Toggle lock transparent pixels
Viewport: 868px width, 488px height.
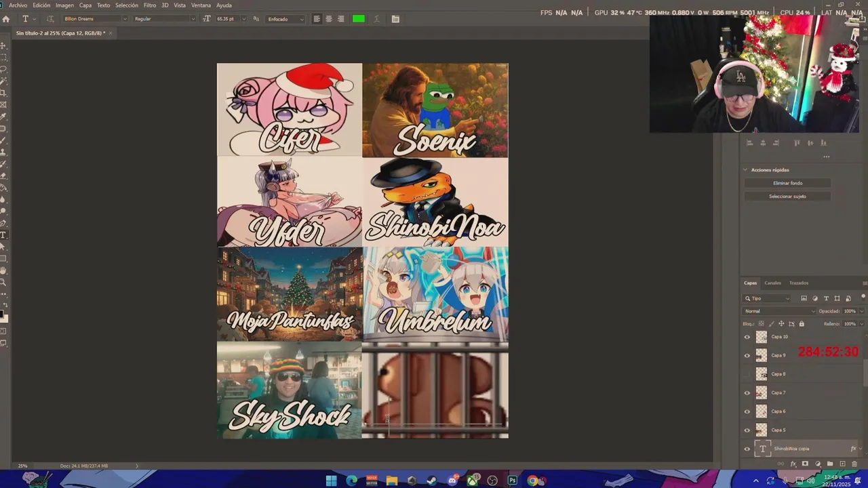(x=761, y=324)
